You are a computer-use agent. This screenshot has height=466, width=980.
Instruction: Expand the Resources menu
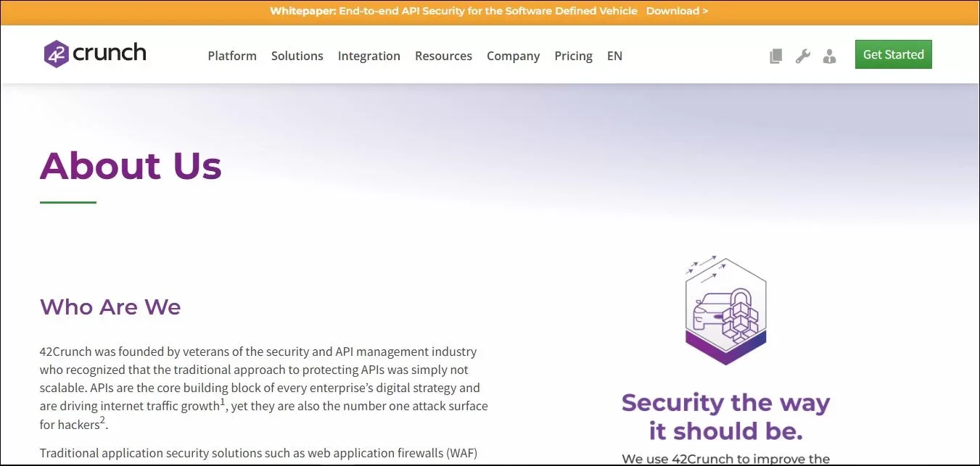(443, 56)
